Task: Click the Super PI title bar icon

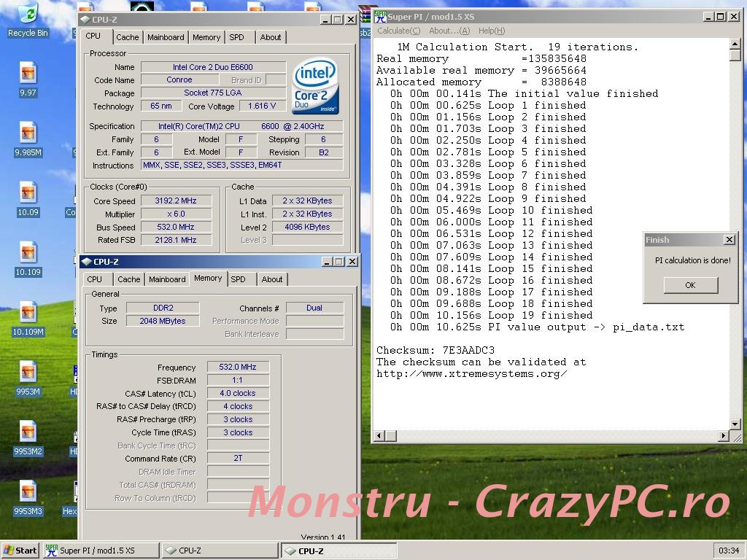Action: click(x=380, y=17)
